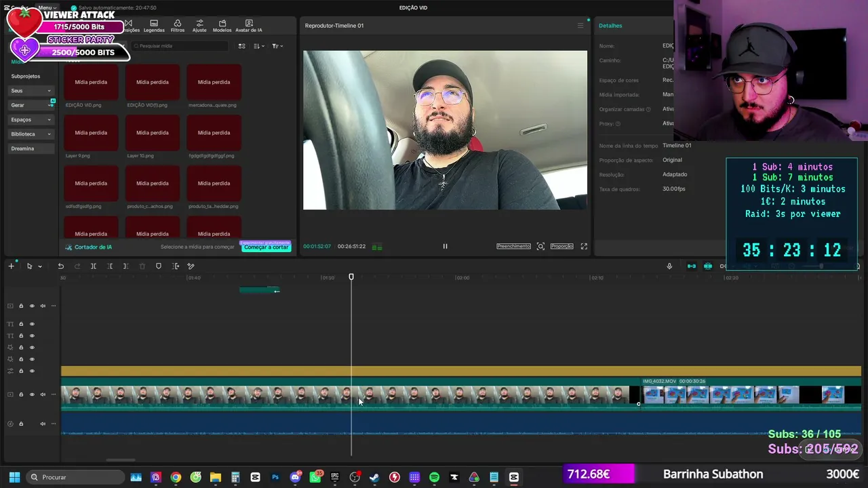The image size is (868, 488).
Task: Open the media sort options dropdown
Action: pyautogui.click(x=259, y=46)
